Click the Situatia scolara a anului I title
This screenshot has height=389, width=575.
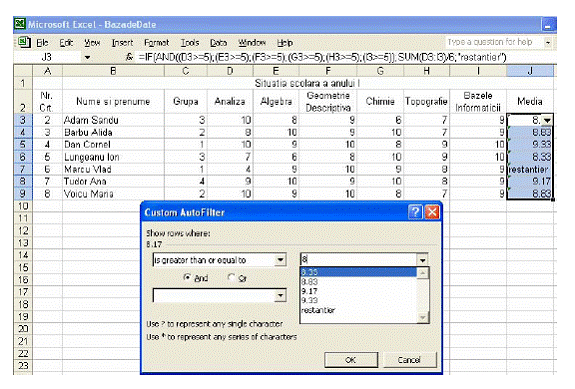[307, 83]
